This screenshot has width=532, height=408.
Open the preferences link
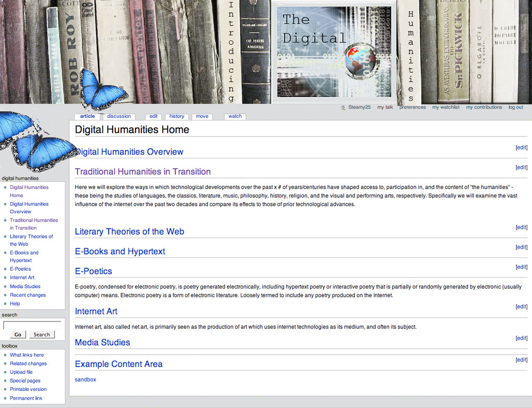[413, 107]
